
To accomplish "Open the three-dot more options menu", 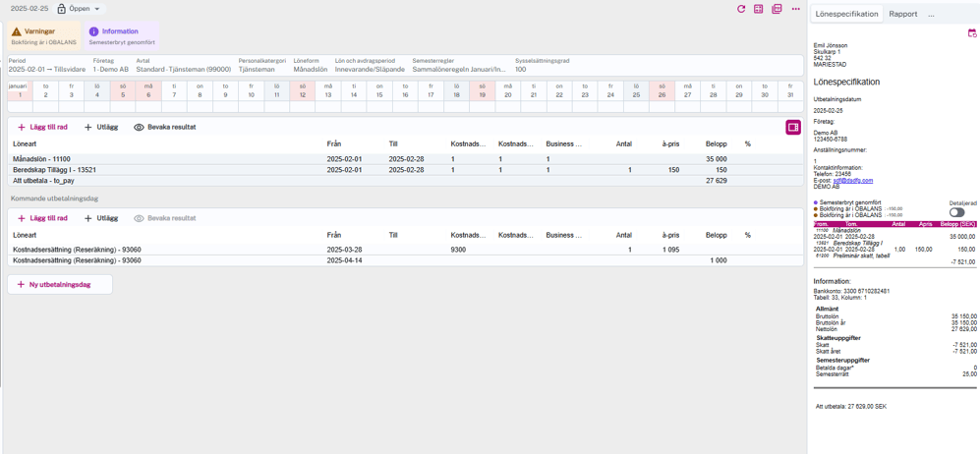I will click(x=795, y=9).
